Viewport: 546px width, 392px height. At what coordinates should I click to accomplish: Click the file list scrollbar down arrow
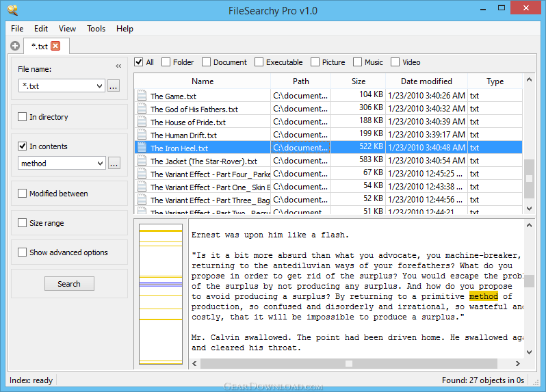[x=530, y=209]
